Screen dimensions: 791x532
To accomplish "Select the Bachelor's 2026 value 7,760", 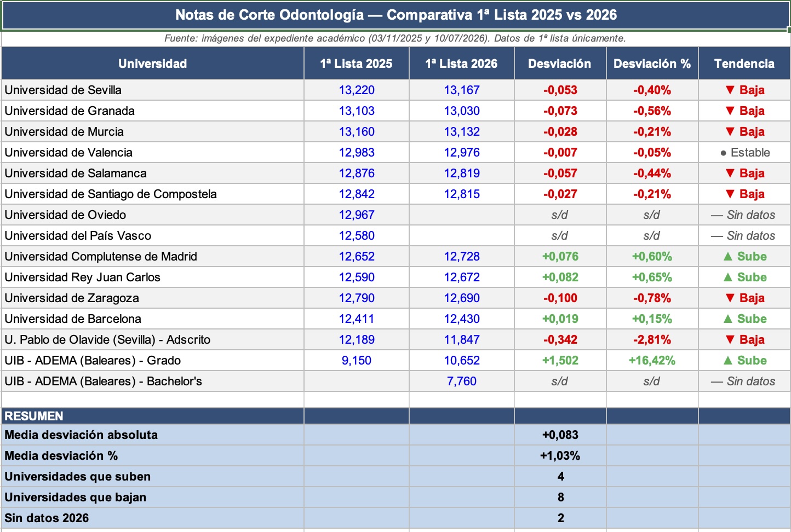I will click(461, 381).
